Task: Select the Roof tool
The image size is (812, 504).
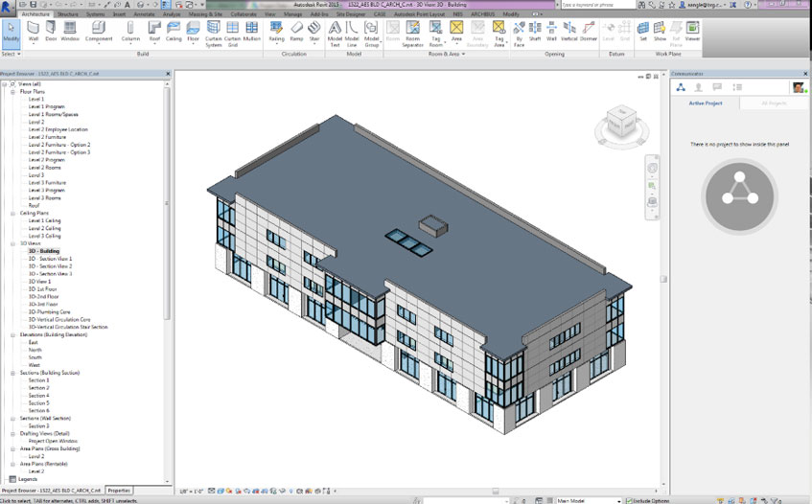Action: coord(154,32)
